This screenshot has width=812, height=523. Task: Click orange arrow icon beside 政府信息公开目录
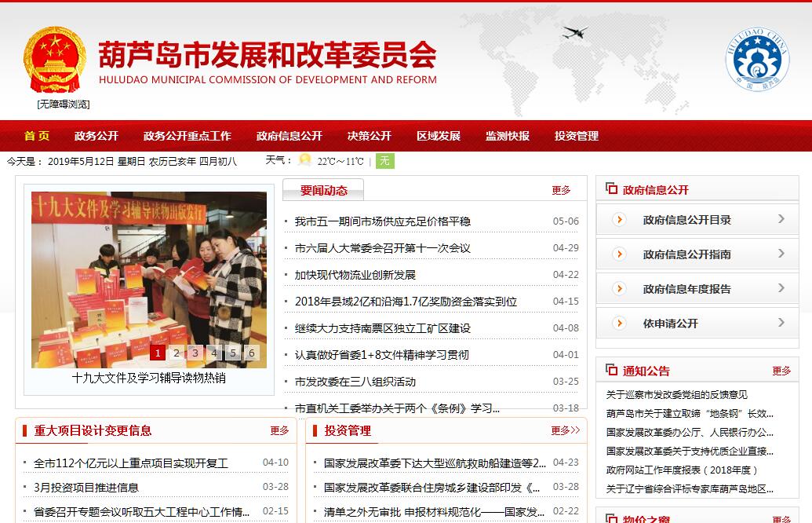pos(619,219)
